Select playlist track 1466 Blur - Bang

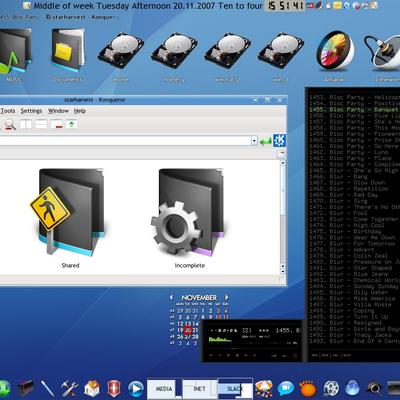pyautogui.click(x=354, y=177)
